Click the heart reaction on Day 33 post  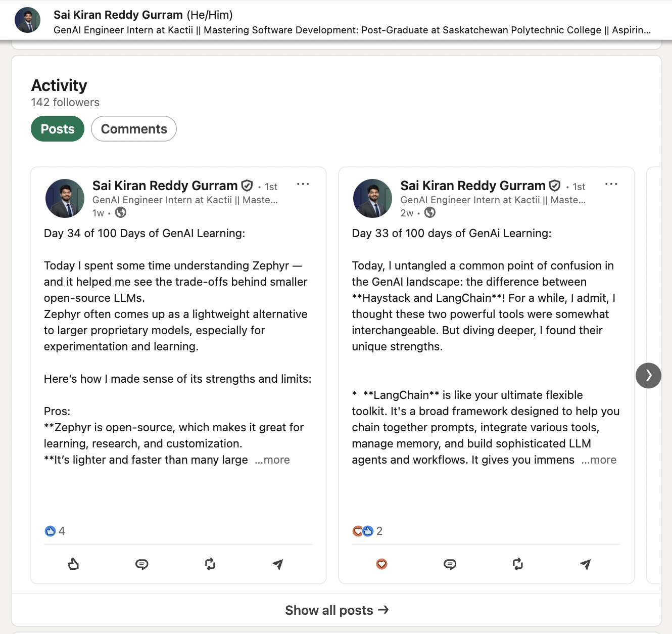381,564
